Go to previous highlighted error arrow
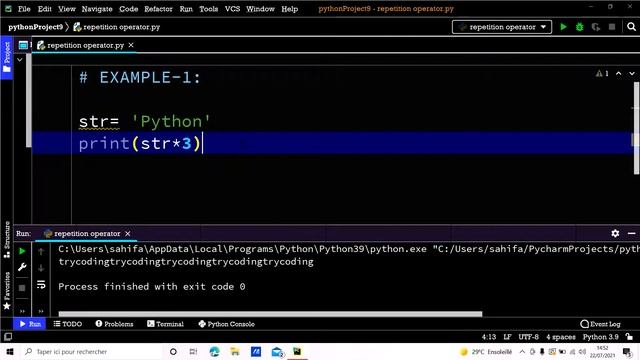Image resolution: width=640 pixels, height=360 pixels. 619,73
